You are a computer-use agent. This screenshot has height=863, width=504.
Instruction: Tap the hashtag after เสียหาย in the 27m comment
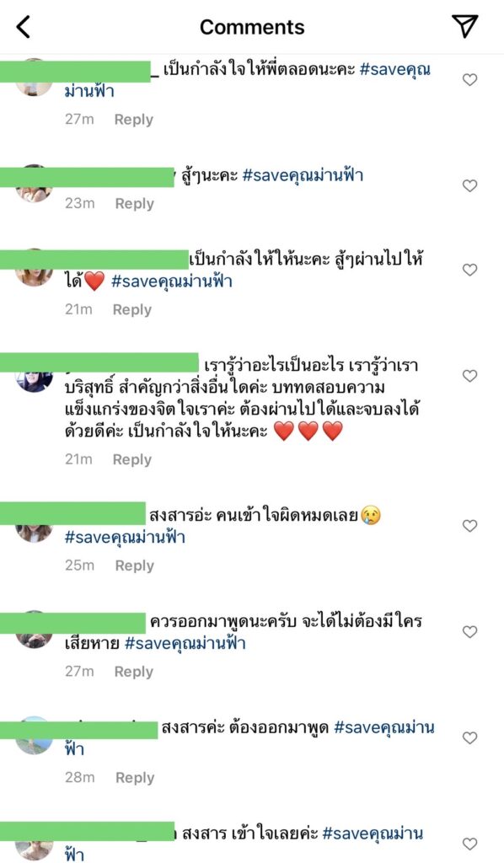185,643
